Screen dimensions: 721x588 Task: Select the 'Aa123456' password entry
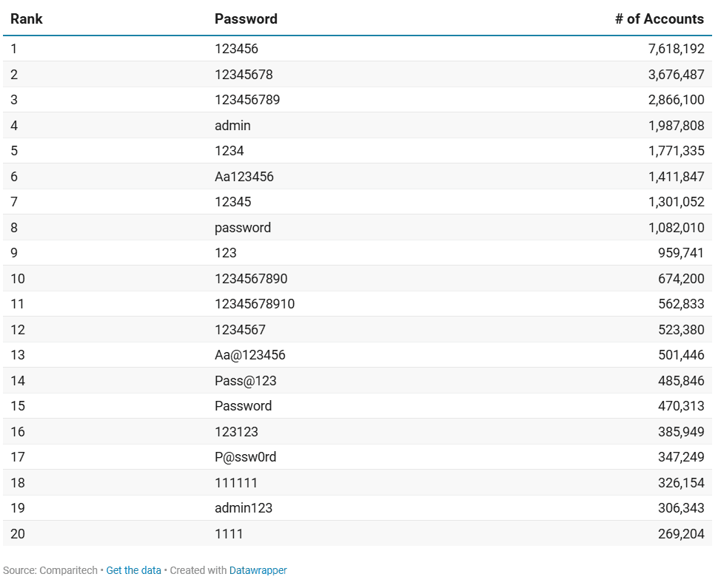[244, 177]
